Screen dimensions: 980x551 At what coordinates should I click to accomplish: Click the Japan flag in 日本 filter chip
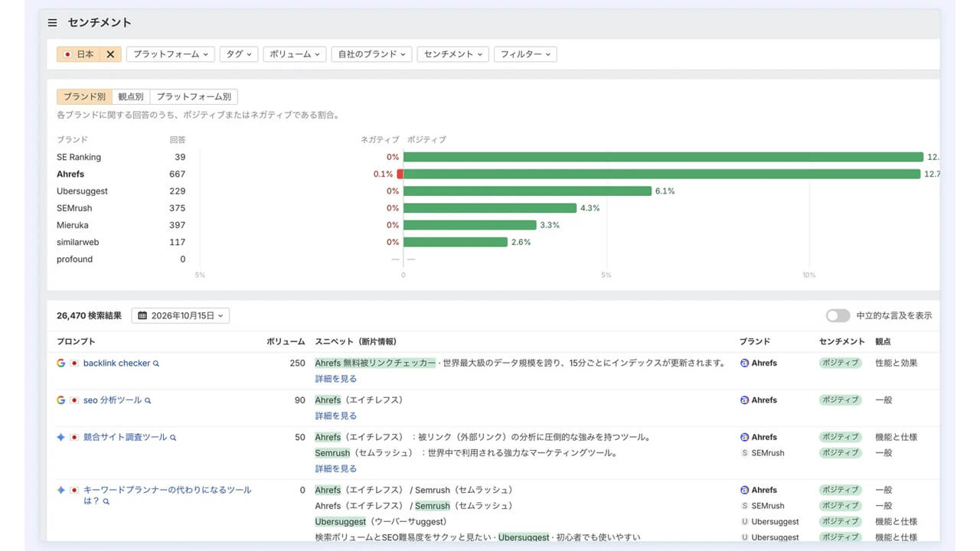coord(68,54)
